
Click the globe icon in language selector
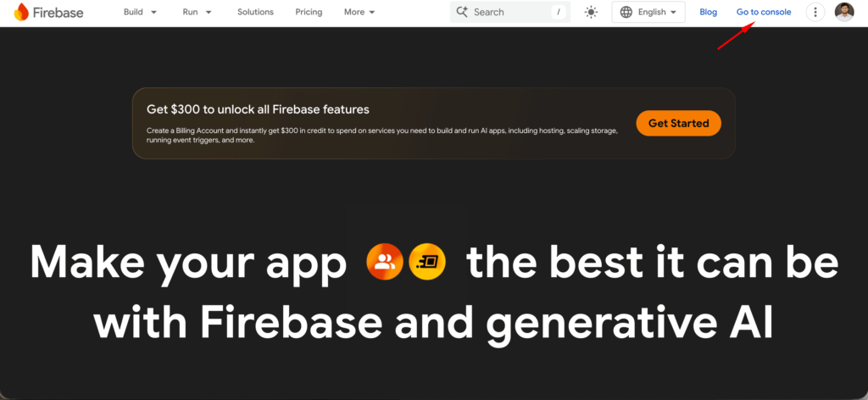[x=626, y=12]
